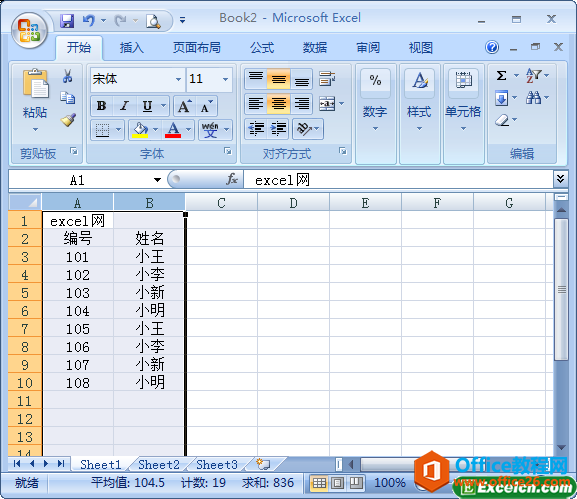Open the font size 11 dropdown
The image size is (577, 499).
[x=225, y=79]
